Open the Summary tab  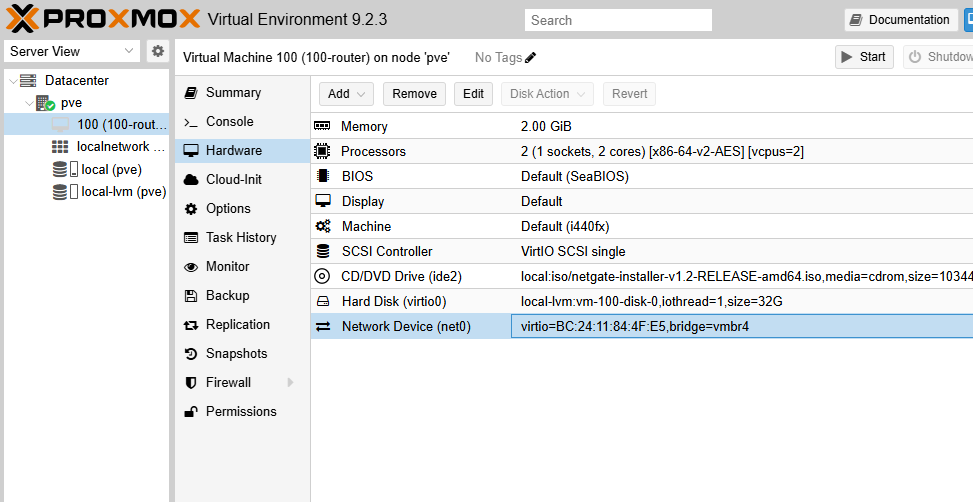242,92
